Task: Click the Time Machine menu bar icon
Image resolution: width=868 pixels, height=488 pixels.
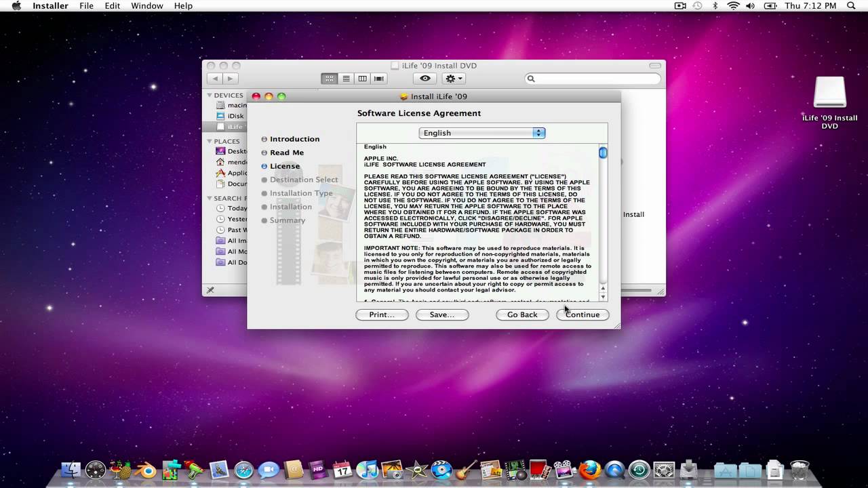Action: 697,5
